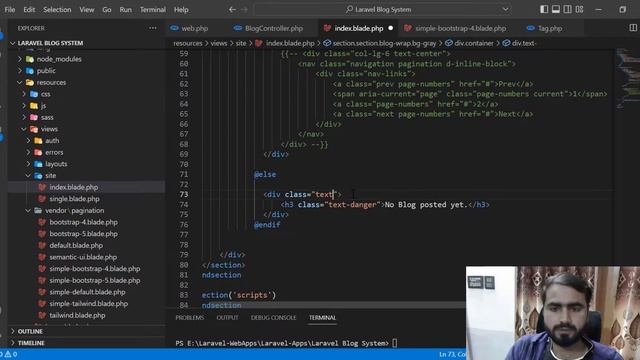Open customize layout icon
This screenshot has height=360, width=640.
580,9
